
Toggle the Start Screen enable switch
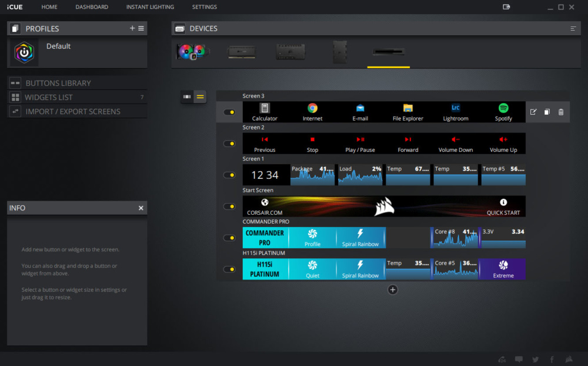229,207
